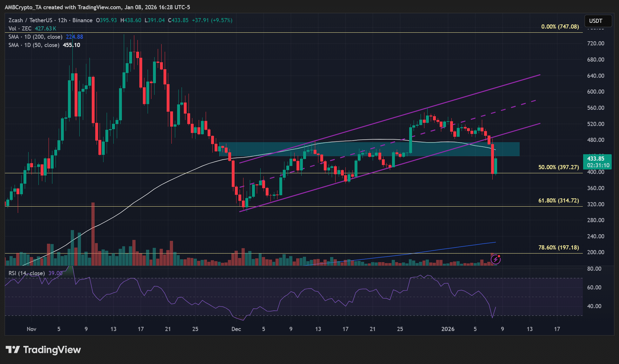The image size is (619, 364).
Task: Click the 80.00 level on RSI scale
Action: pyautogui.click(x=594, y=269)
